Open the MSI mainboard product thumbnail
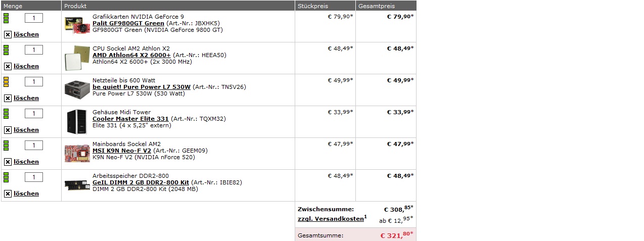Image resolution: width=644 pixels, height=241 pixels. pos(77,153)
